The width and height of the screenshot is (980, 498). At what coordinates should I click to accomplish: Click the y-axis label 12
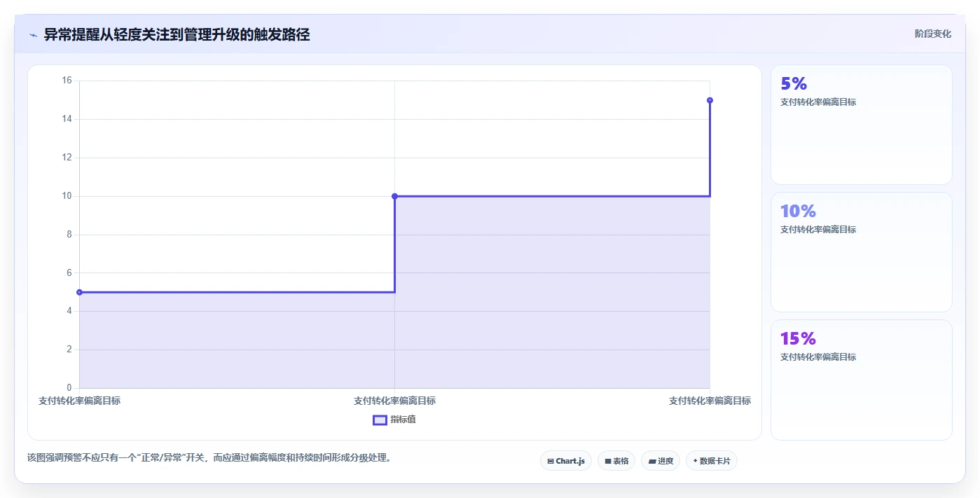(x=67, y=158)
